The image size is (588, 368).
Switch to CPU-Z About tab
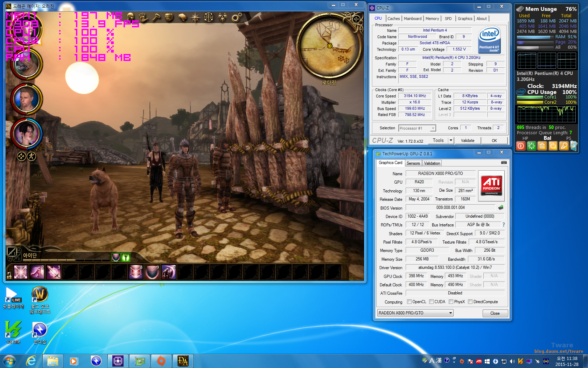pos(482,19)
